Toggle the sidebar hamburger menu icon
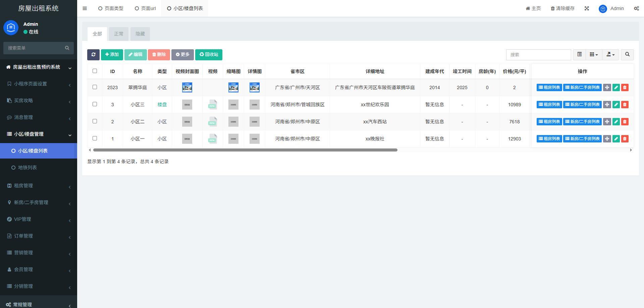The height and width of the screenshot is (308, 644). [x=85, y=8]
